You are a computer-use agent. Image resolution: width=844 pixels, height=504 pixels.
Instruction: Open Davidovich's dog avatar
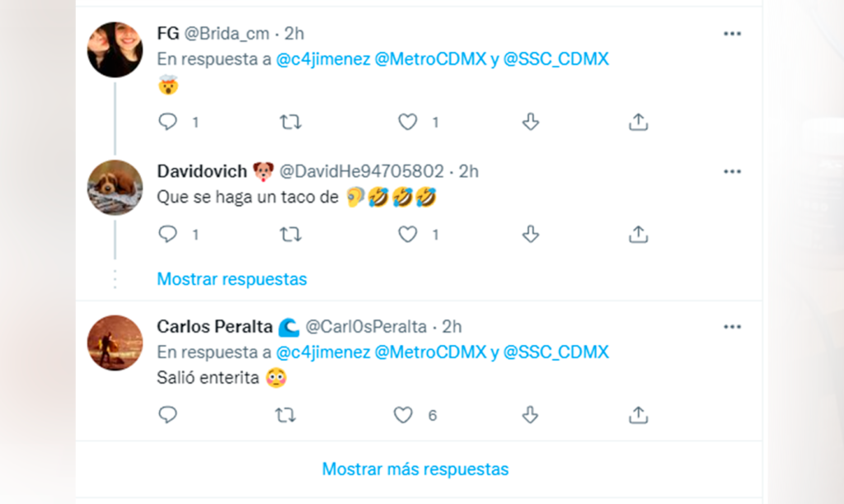pyautogui.click(x=115, y=187)
